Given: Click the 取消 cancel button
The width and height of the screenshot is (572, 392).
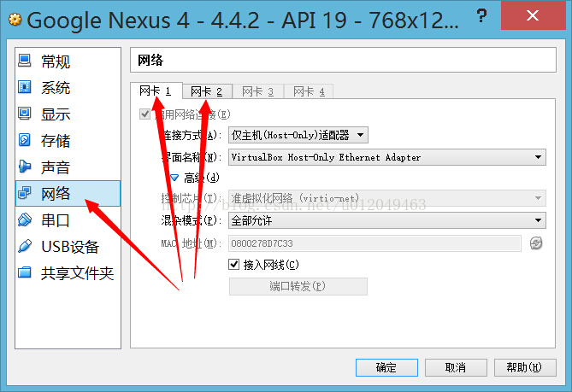Looking at the screenshot, I should pyautogui.click(x=456, y=367).
